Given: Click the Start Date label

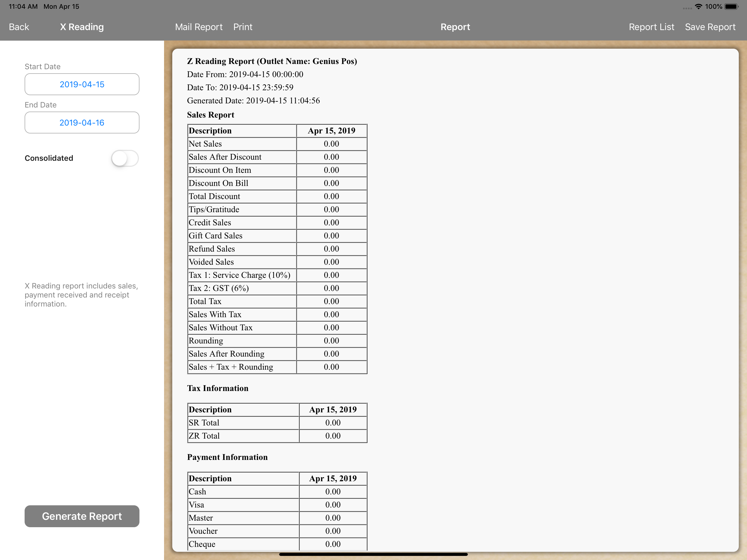Looking at the screenshot, I should (43, 66).
